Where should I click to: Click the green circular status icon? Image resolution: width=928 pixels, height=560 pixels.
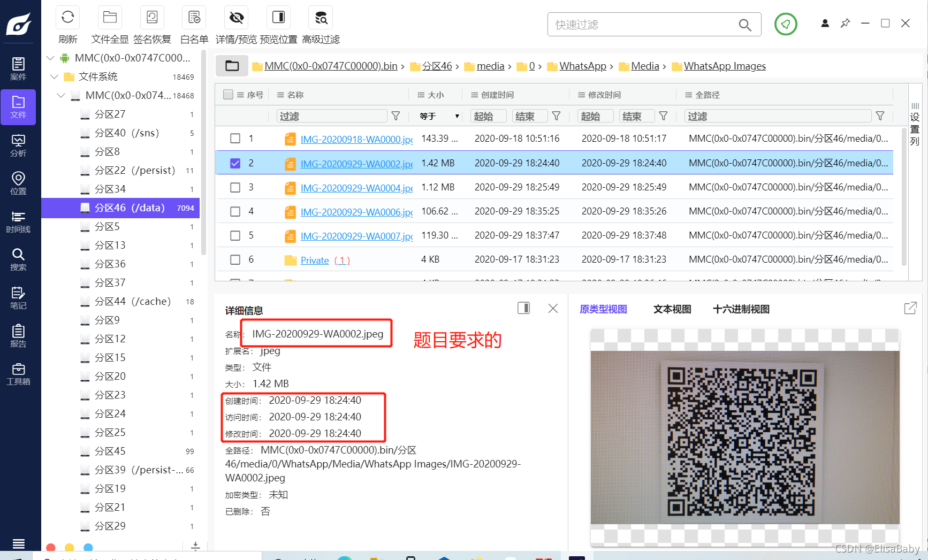(786, 24)
